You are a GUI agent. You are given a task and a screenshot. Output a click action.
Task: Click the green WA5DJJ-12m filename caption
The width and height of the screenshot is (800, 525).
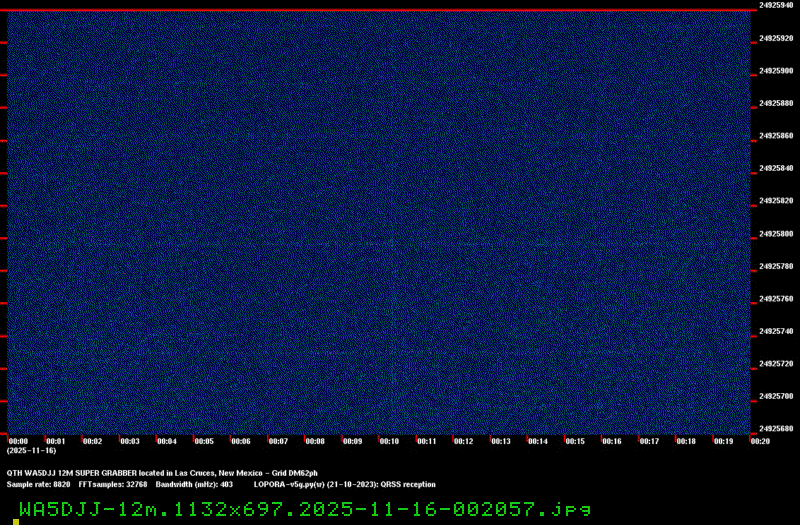pos(305,509)
